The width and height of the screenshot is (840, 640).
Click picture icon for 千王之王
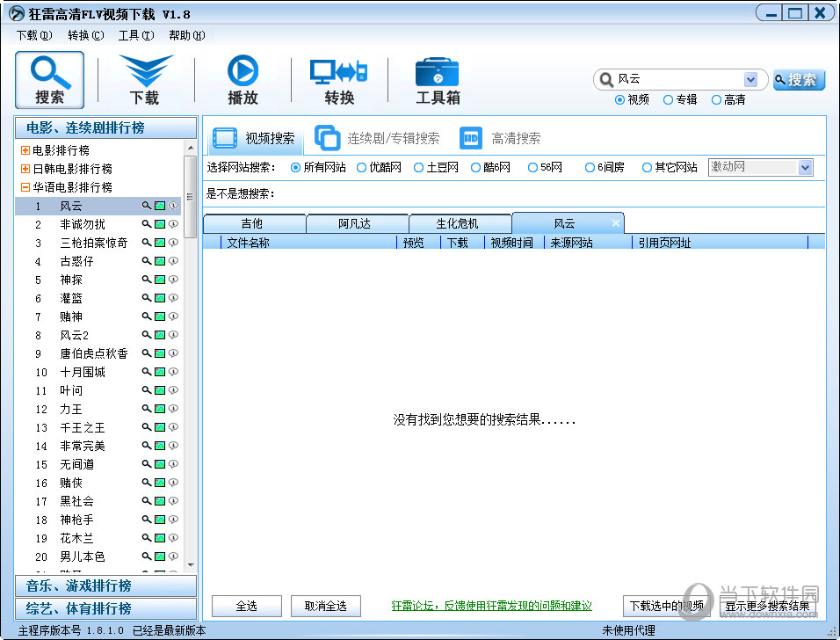pyautogui.click(x=160, y=427)
